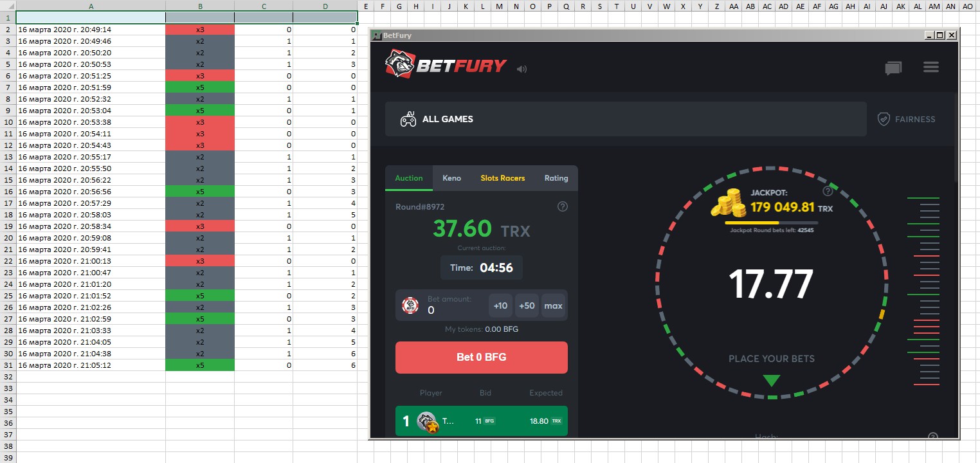Open the Rating tab
Screen dimensions: 980x463
(556, 178)
